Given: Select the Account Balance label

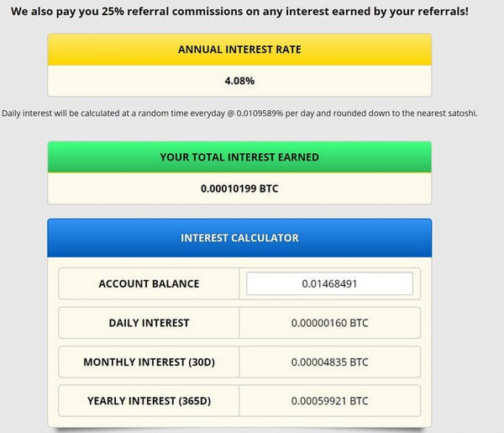Looking at the screenshot, I should click(149, 284).
